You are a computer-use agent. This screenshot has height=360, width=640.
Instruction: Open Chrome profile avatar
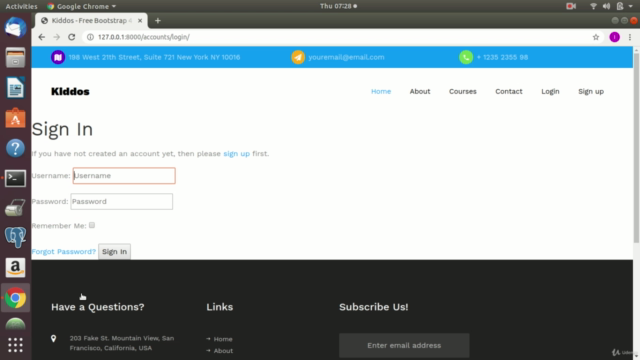click(614, 37)
